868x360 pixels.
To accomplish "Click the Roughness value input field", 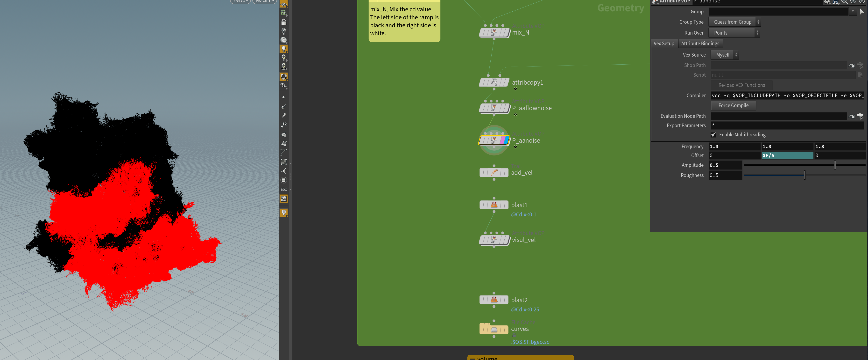I will [x=725, y=175].
